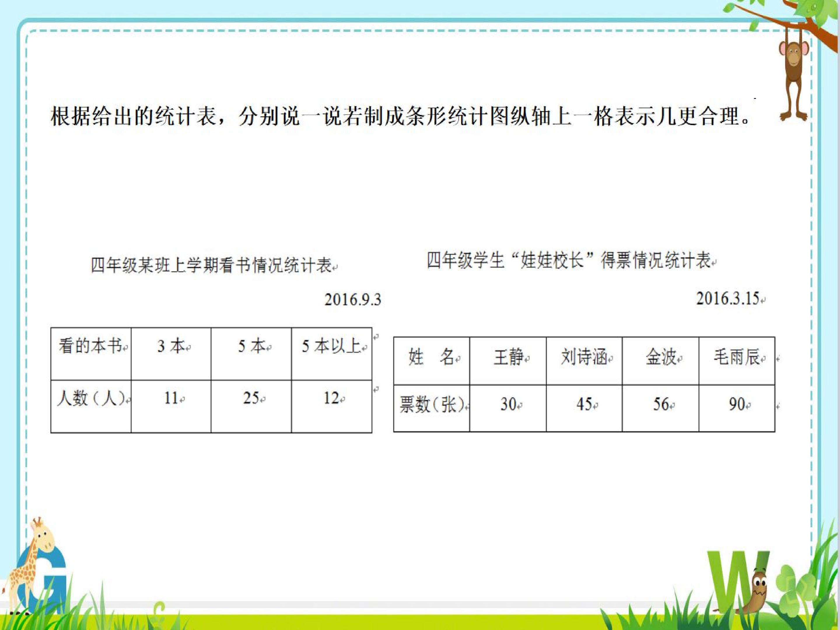Click the 3 本 column header
Screen dimensions: 840x630
pyautogui.click(x=171, y=353)
